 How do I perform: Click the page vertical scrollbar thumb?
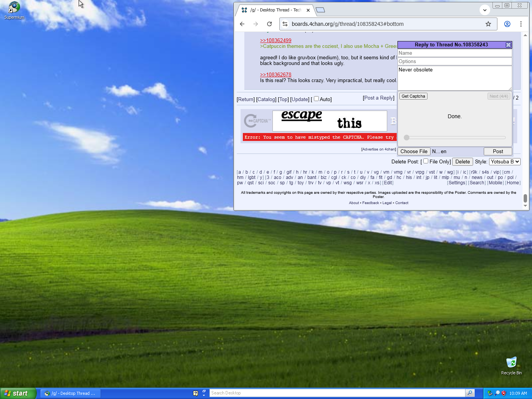pyautogui.click(x=525, y=198)
